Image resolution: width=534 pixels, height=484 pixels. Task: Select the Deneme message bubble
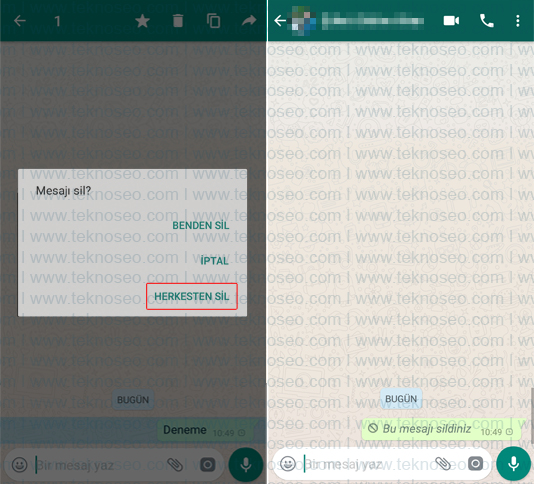click(205, 431)
